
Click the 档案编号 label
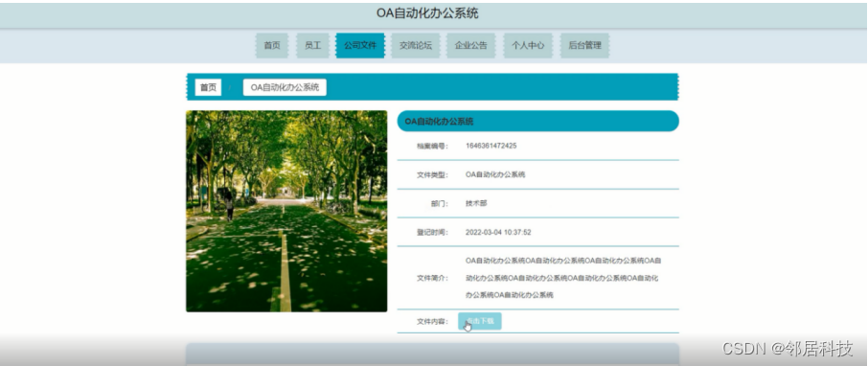point(432,147)
